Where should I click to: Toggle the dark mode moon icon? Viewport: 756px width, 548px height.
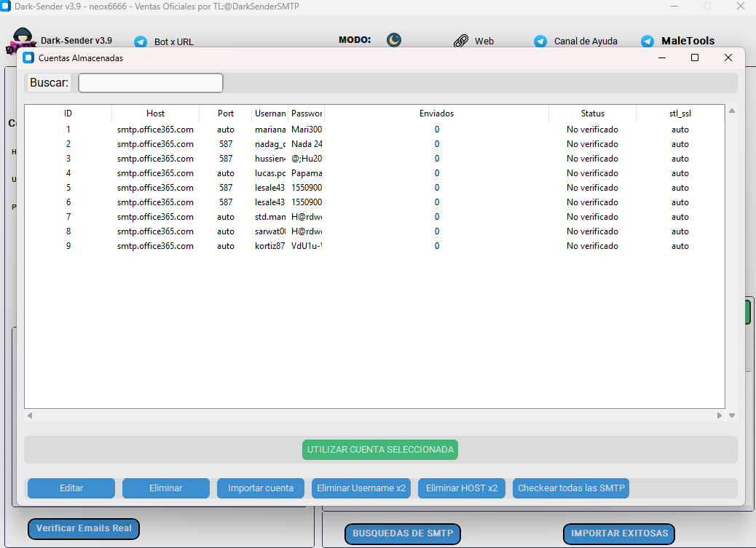click(x=394, y=40)
